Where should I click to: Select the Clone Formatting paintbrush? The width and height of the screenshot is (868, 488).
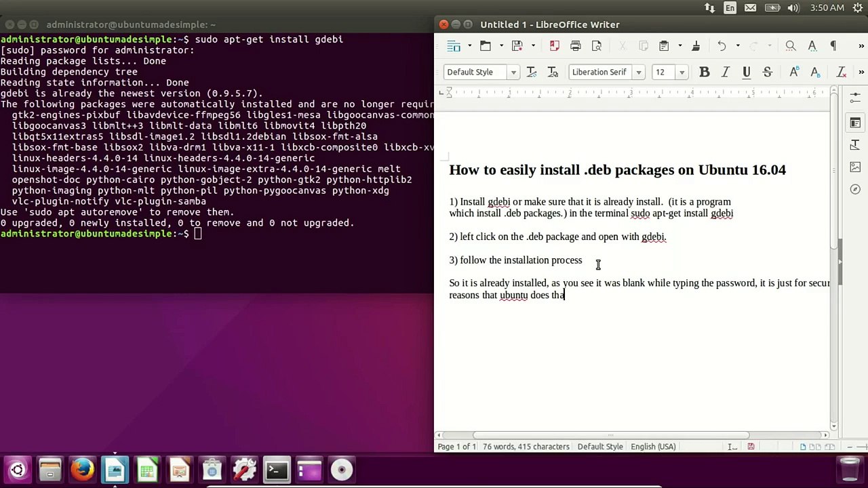click(x=696, y=46)
